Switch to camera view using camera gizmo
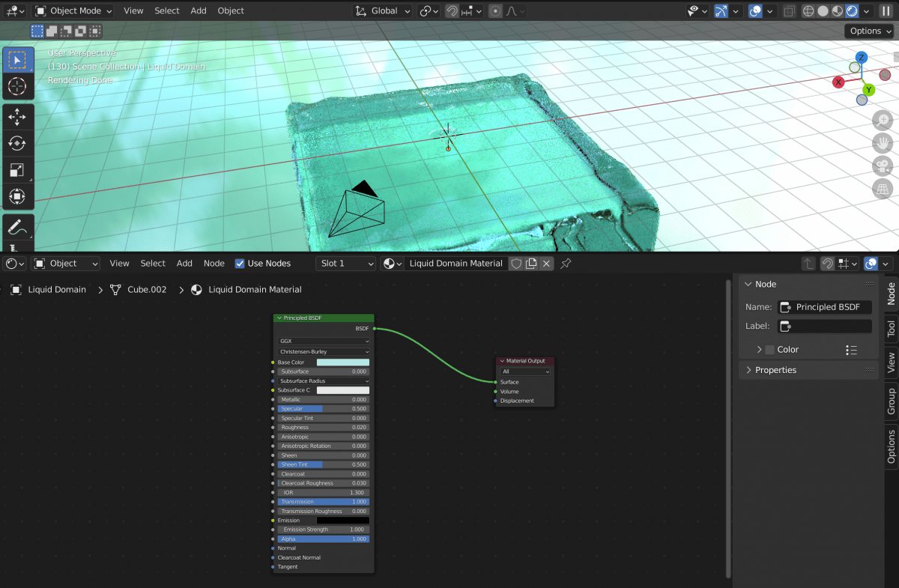The image size is (899, 588). pos(884,166)
